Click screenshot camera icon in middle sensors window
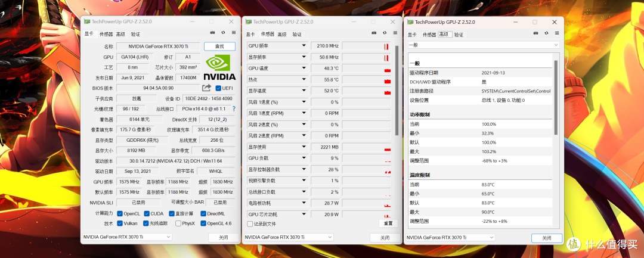 (374, 33)
